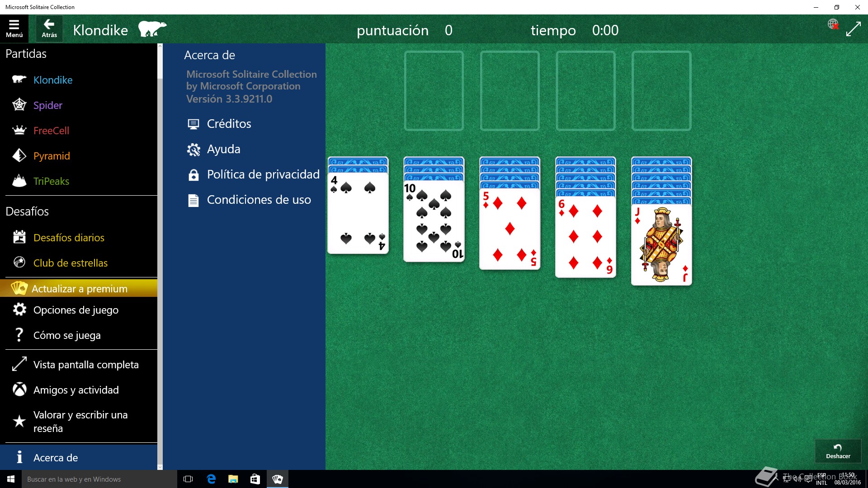Open TriPeaks game
This screenshot has width=868, height=488.
pos(79,181)
